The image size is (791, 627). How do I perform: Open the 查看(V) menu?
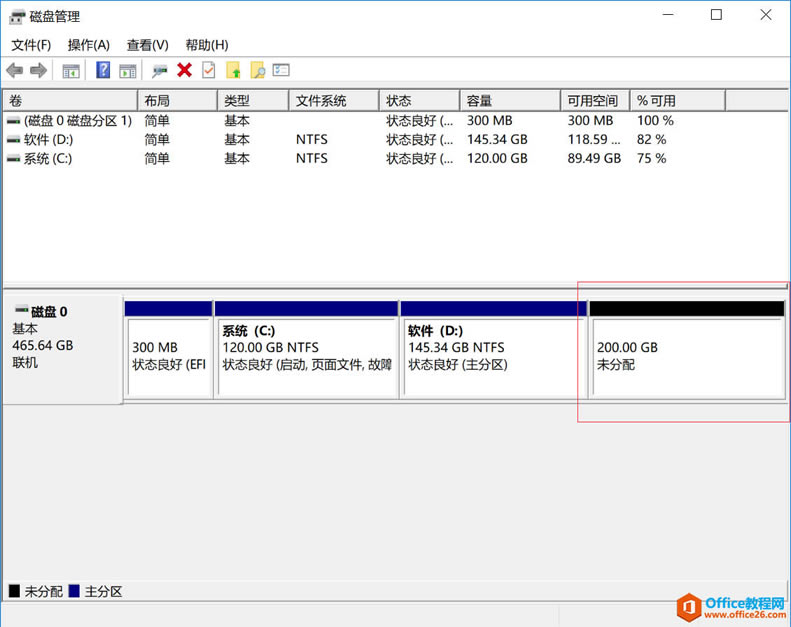[147, 45]
